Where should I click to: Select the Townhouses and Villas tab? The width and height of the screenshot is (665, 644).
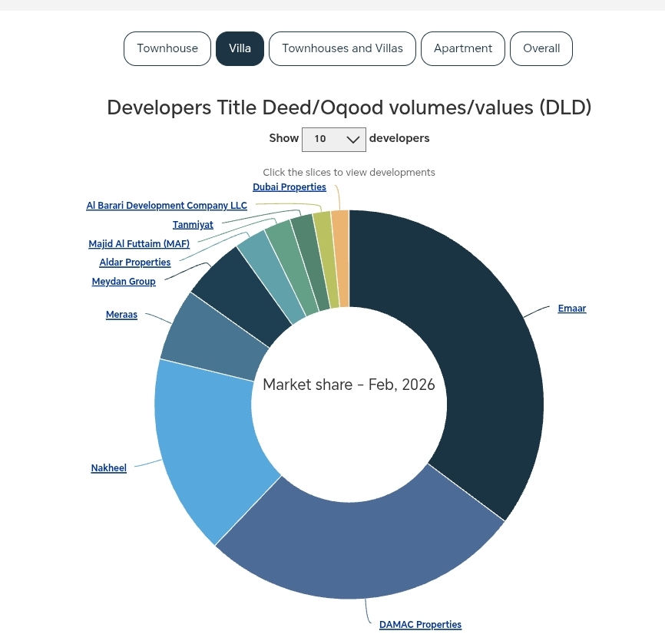point(342,48)
